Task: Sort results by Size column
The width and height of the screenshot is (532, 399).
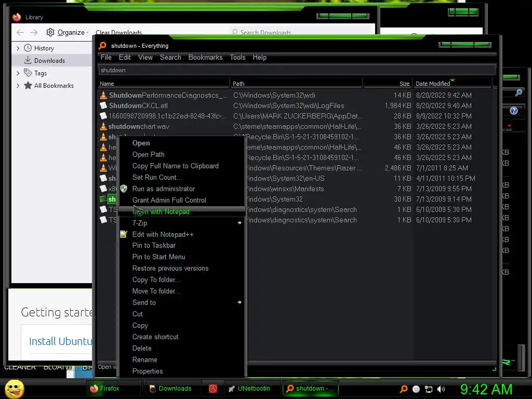Action: pos(388,84)
